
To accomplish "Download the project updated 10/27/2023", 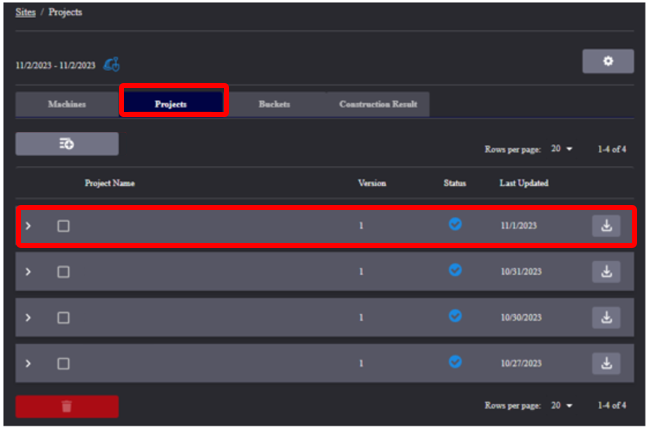I will coord(606,362).
